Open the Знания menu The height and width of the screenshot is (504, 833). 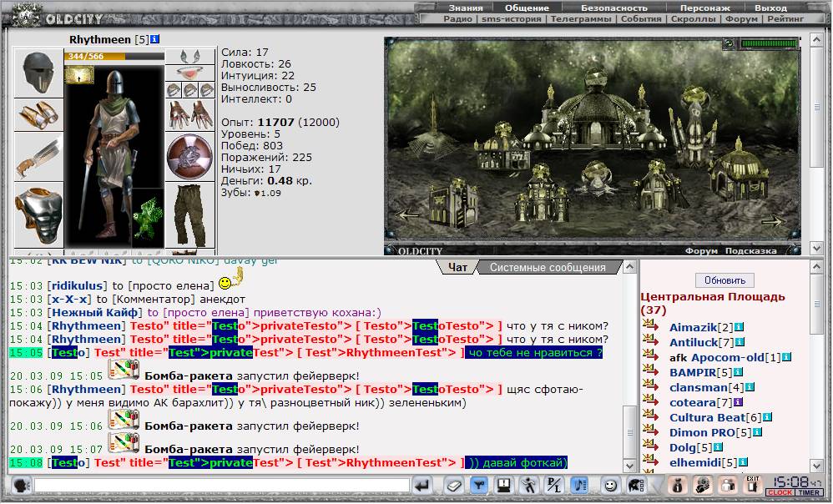point(466,8)
